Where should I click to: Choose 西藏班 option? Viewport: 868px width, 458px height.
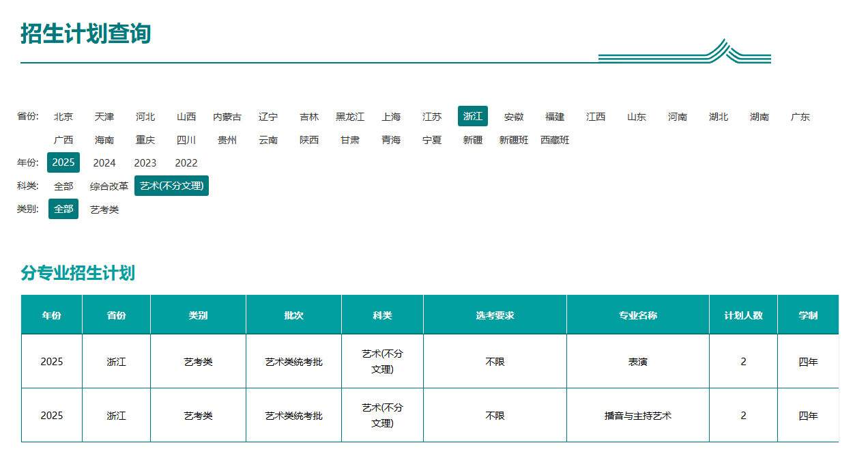pyautogui.click(x=555, y=140)
